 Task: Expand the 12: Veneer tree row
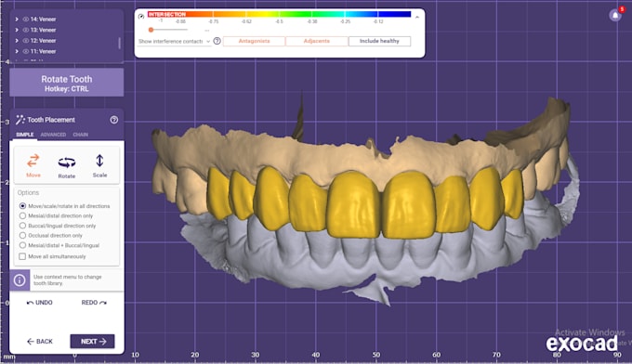(x=17, y=41)
